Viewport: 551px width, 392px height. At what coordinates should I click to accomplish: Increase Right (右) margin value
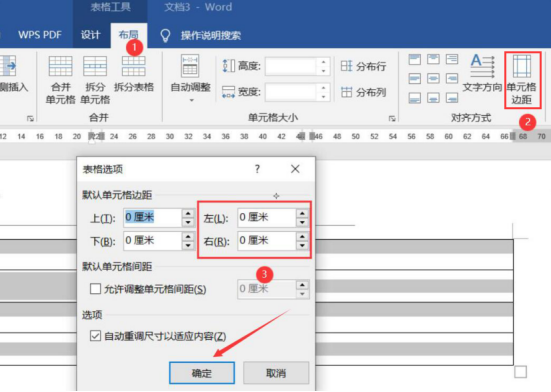click(x=303, y=236)
